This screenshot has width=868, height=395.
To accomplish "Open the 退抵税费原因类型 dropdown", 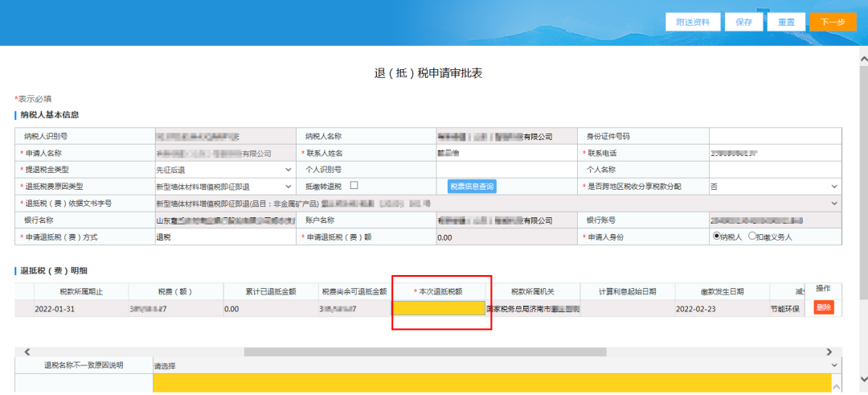I will click(225, 187).
